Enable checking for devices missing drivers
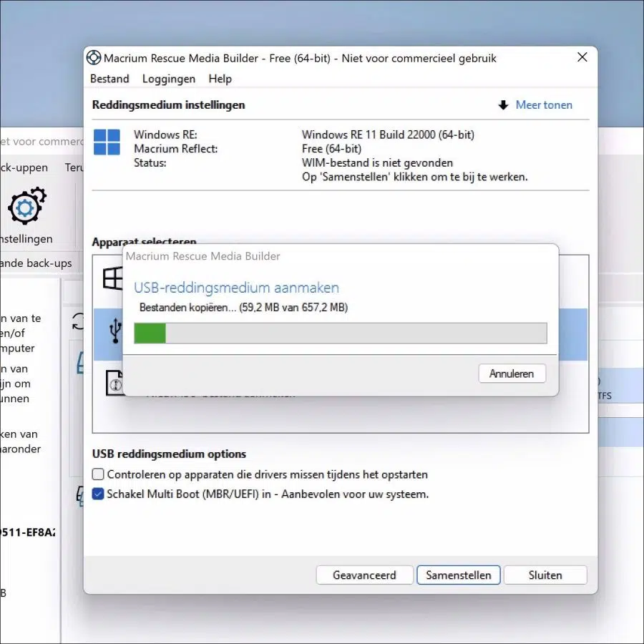This screenshot has height=644, width=644. point(98,474)
